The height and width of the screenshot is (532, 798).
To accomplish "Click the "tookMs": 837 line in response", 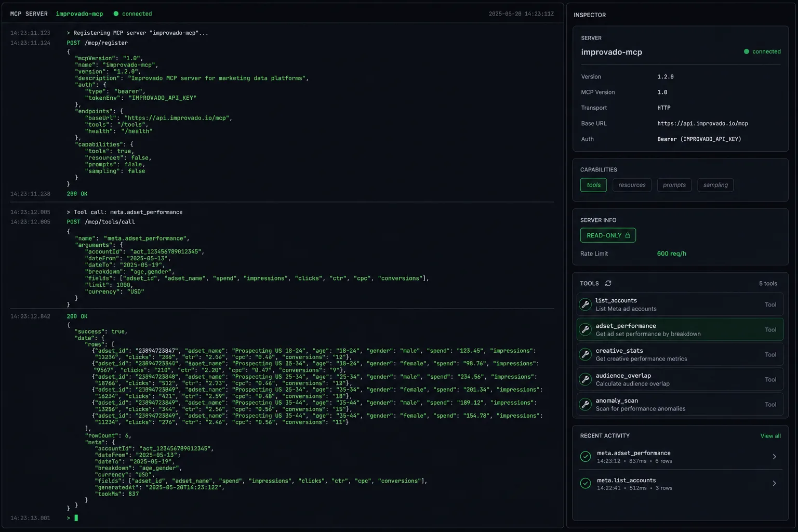I will [x=117, y=494].
